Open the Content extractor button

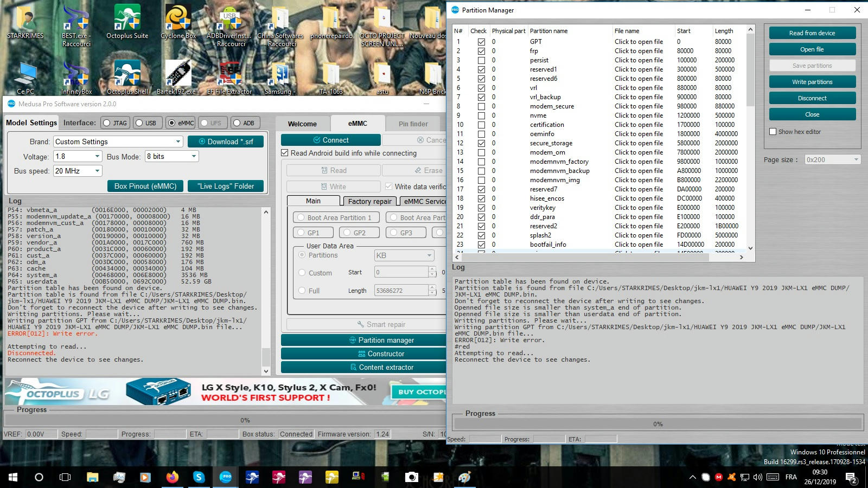point(363,367)
